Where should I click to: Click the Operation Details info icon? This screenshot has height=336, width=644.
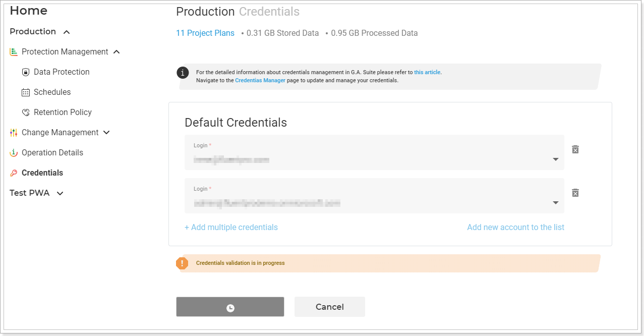click(x=14, y=153)
